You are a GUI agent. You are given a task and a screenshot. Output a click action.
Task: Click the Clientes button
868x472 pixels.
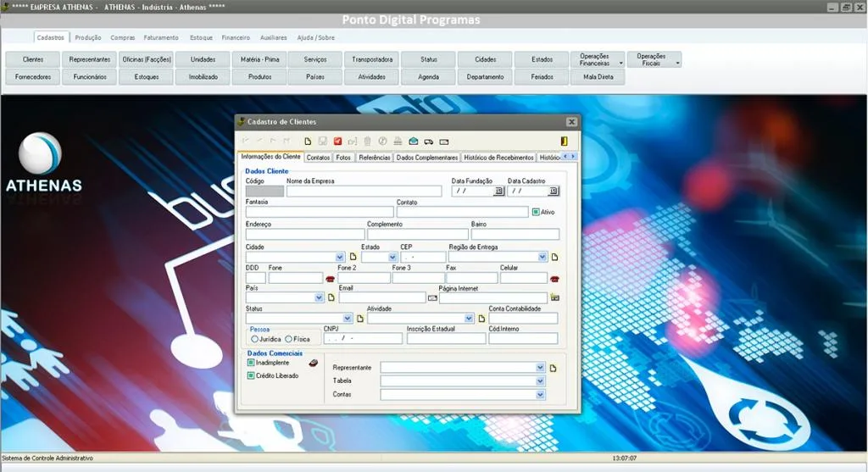[x=33, y=59]
